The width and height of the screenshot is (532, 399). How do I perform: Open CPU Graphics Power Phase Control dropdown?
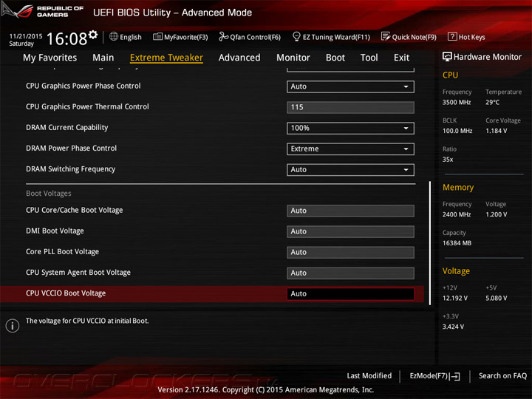coord(350,86)
